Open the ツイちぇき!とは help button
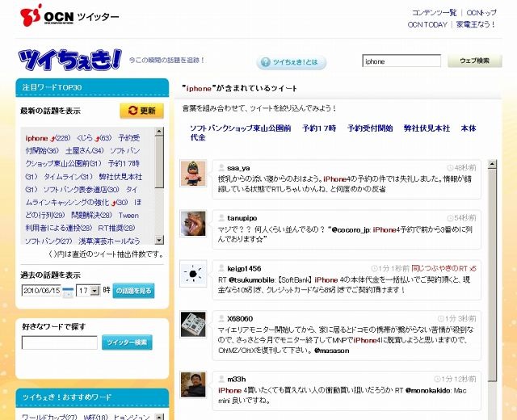 click(291, 62)
